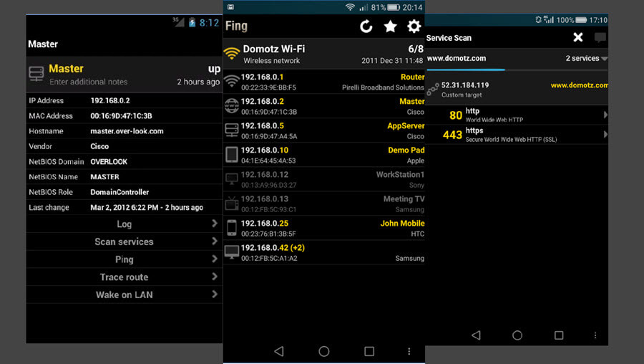Tap the globe icon for 192.168.0.2 Master

pyautogui.click(x=232, y=106)
